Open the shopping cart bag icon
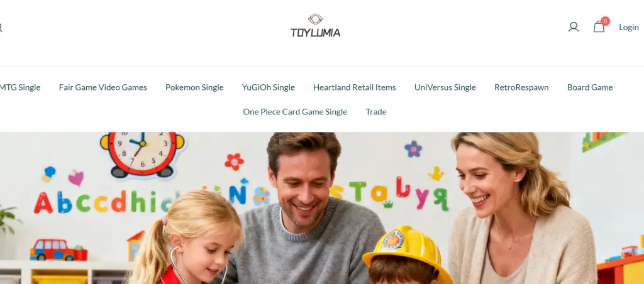 pyautogui.click(x=599, y=27)
